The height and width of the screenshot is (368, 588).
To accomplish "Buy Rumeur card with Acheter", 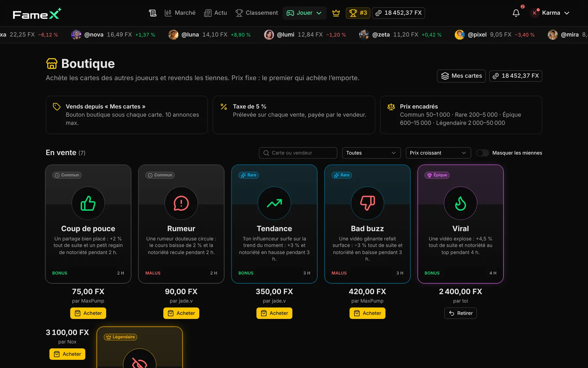I will click(181, 313).
